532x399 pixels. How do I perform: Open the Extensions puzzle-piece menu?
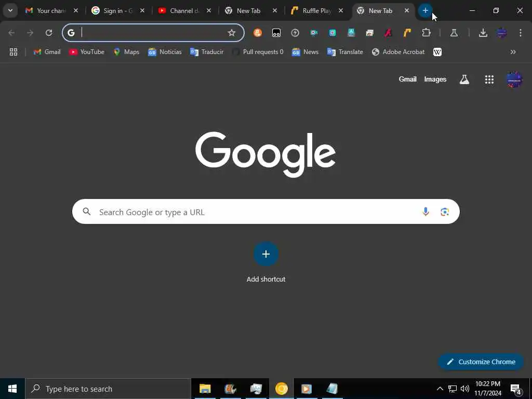click(426, 33)
